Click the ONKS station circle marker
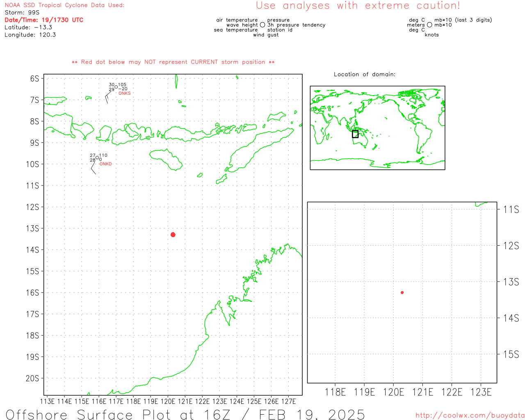Image resolution: width=525 pixels, height=420 pixels. tap(116, 87)
